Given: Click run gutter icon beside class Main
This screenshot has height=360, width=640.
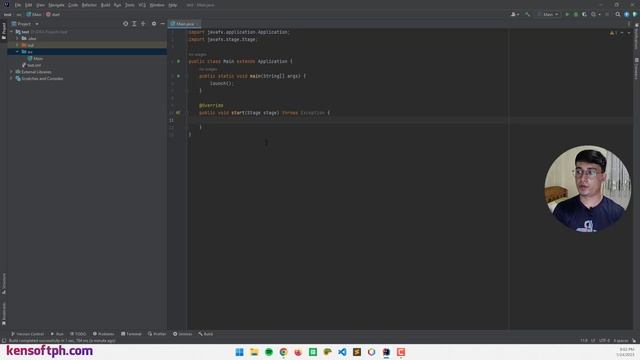Looking at the screenshot, I should click(x=178, y=61).
